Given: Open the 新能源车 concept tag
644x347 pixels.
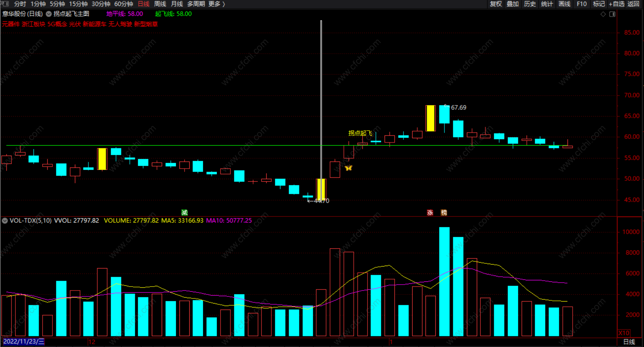Looking at the screenshot, I should pos(95,24).
